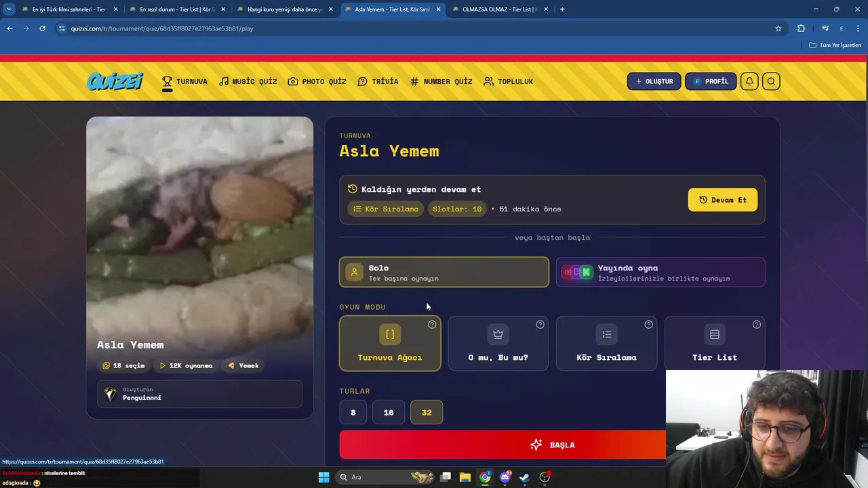Viewport: 868px width, 488px height.
Task: Open browser extensions puzzle icon
Action: pyautogui.click(x=802, y=28)
